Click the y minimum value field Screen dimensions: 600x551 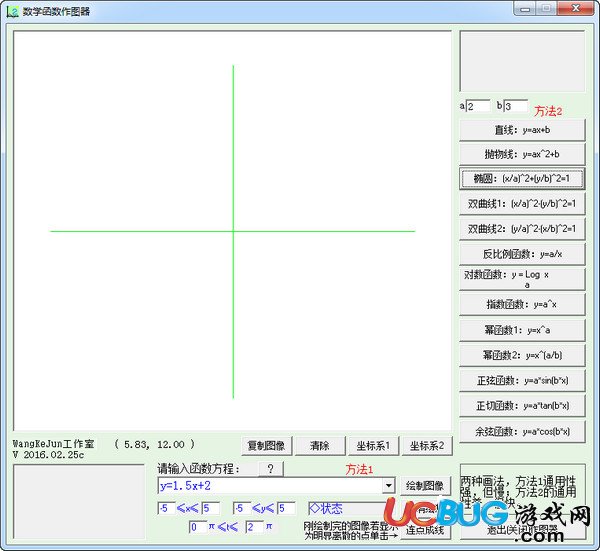click(242, 509)
